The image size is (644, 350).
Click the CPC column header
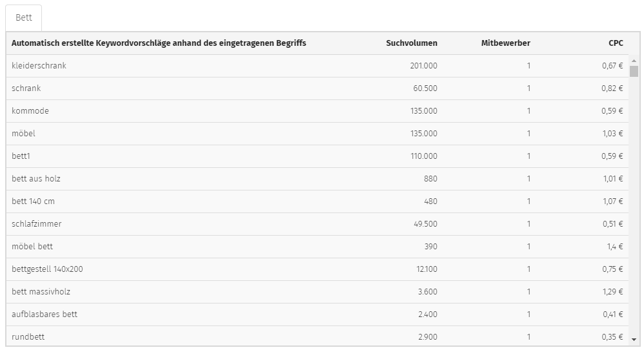(616, 43)
